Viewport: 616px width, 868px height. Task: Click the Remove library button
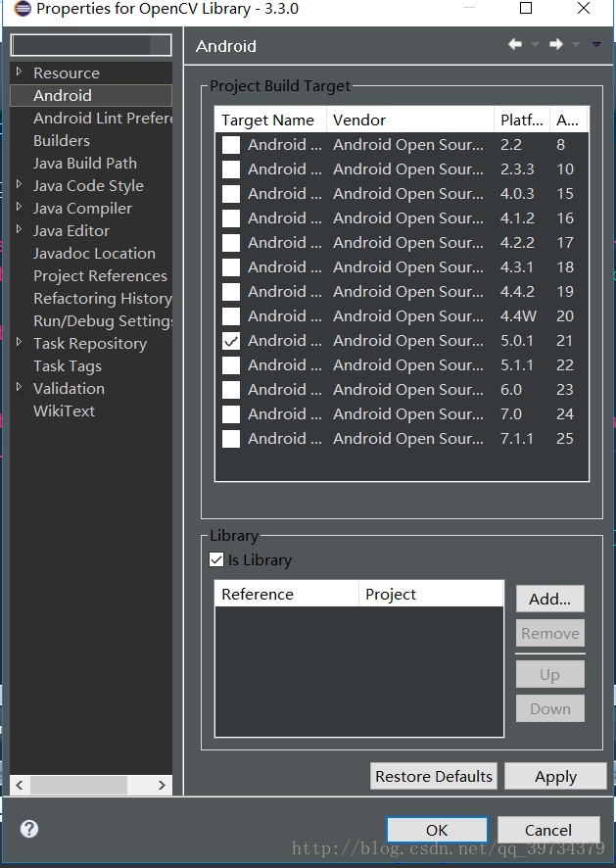click(x=550, y=633)
